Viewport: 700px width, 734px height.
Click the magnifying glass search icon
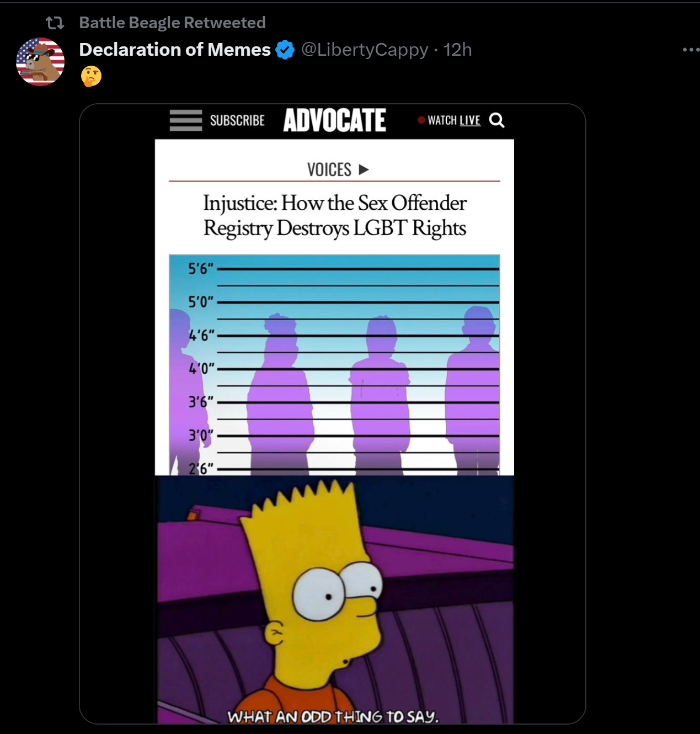pos(497,120)
